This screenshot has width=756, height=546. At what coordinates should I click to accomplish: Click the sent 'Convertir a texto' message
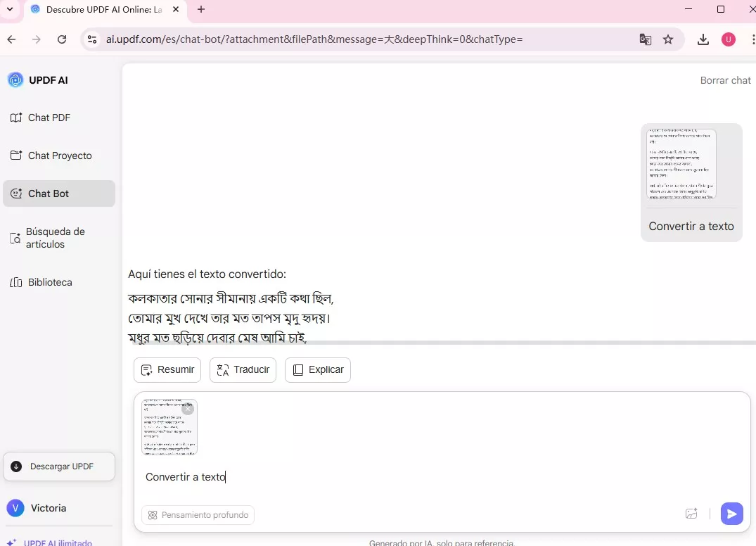pyautogui.click(x=691, y=227)
